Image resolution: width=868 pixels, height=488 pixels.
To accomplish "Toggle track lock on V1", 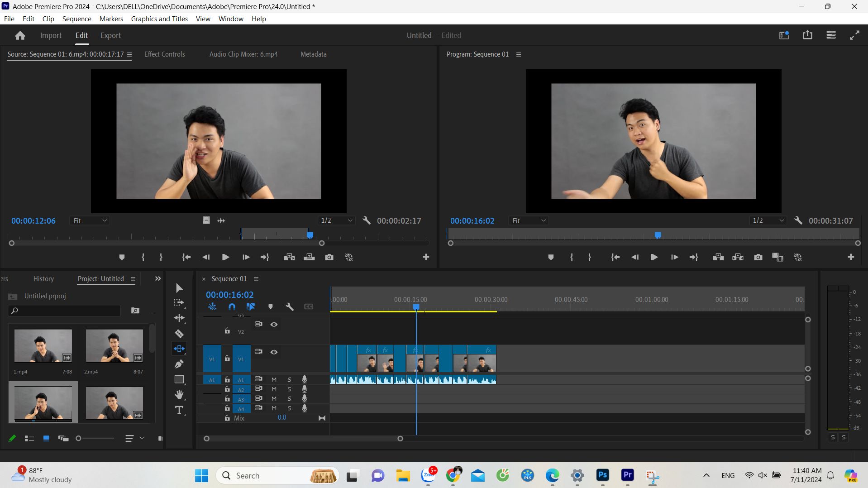I will [x=227, y=359].
